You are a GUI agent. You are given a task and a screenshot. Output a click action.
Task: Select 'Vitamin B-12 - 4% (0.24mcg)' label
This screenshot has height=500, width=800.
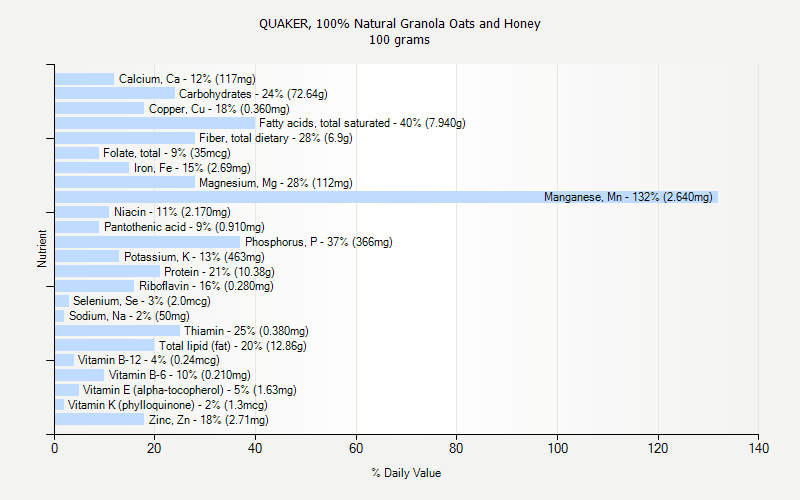pos(148,360)
